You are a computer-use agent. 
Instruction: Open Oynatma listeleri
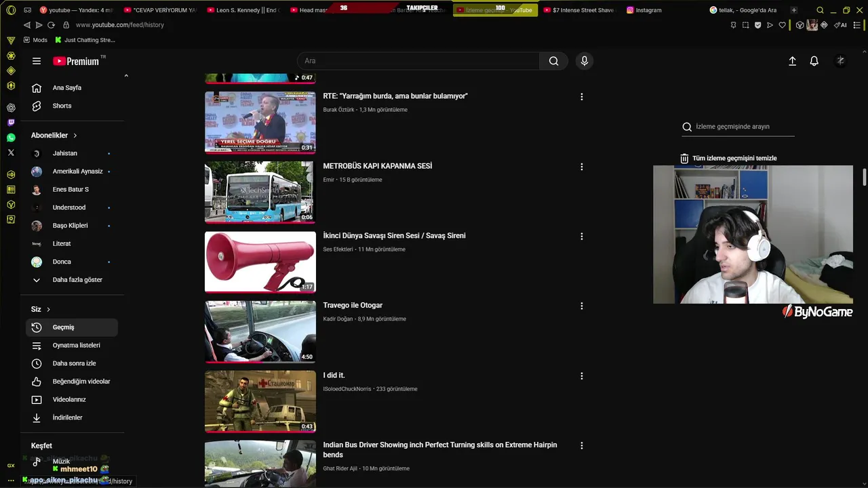pos(72,346)
